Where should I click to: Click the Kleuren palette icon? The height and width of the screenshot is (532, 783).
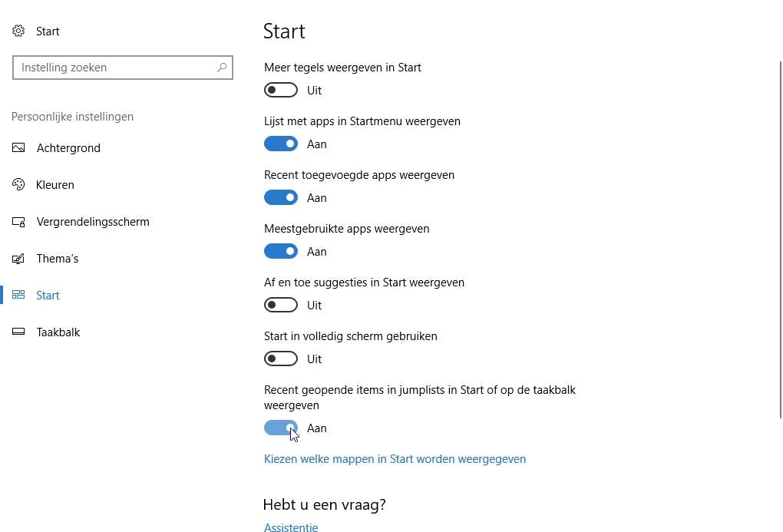18,185
